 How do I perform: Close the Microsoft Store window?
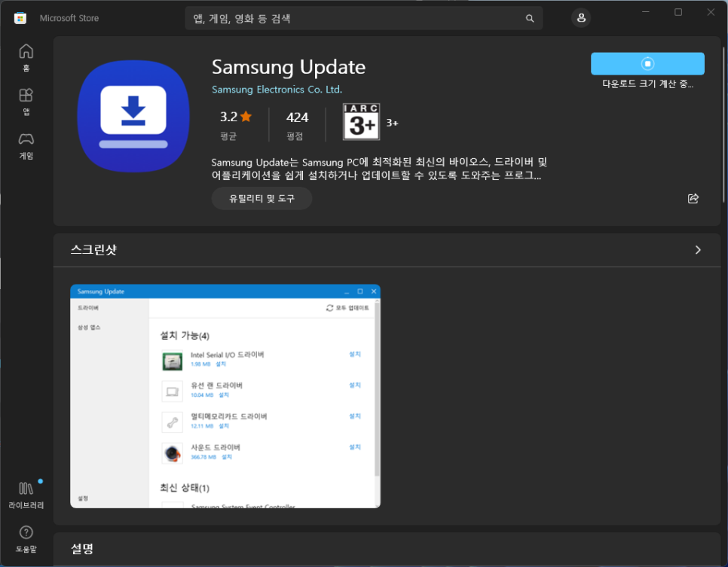(x=711, y=12)
